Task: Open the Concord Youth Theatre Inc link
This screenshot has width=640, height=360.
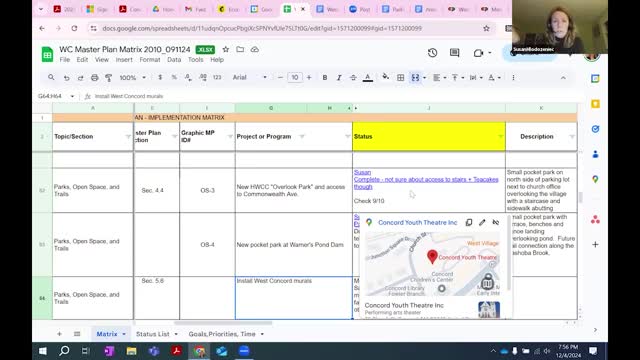Action: pyautogui.click(x=418, y=222)
